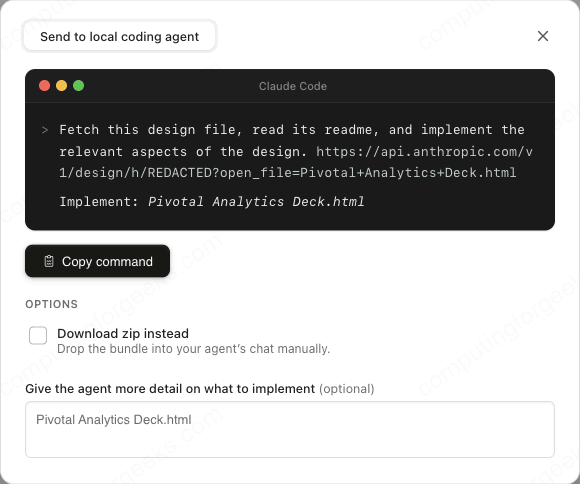Screen dimensions: 580x484
Task: Click the Copy command button
Action: [98, 261]
